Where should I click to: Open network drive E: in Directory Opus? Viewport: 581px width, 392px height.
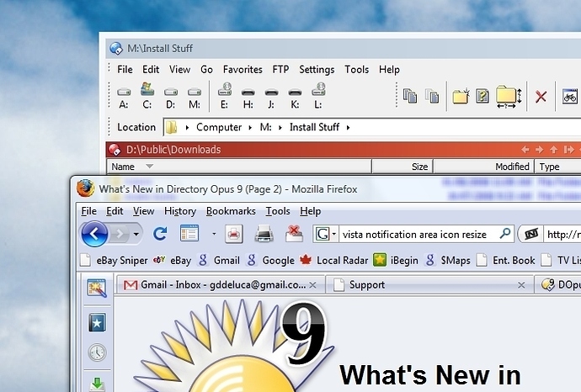click(225, 96)
